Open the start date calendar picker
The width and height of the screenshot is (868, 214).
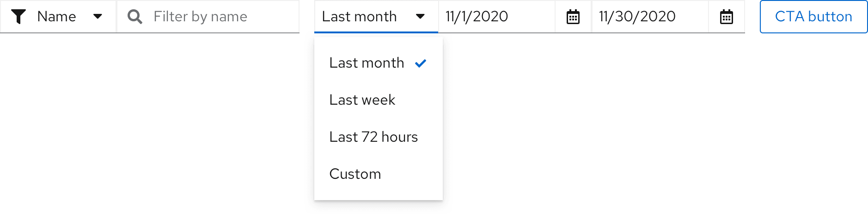[x=573, y=17]
